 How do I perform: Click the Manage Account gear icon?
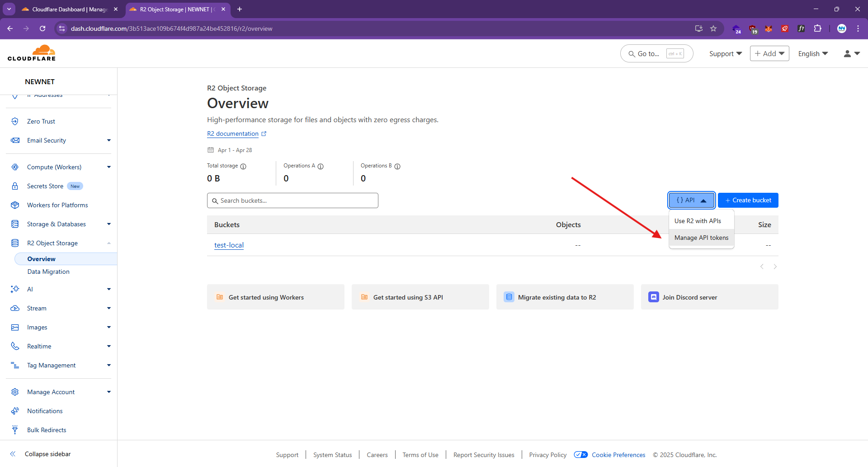(x=15, y=392)
